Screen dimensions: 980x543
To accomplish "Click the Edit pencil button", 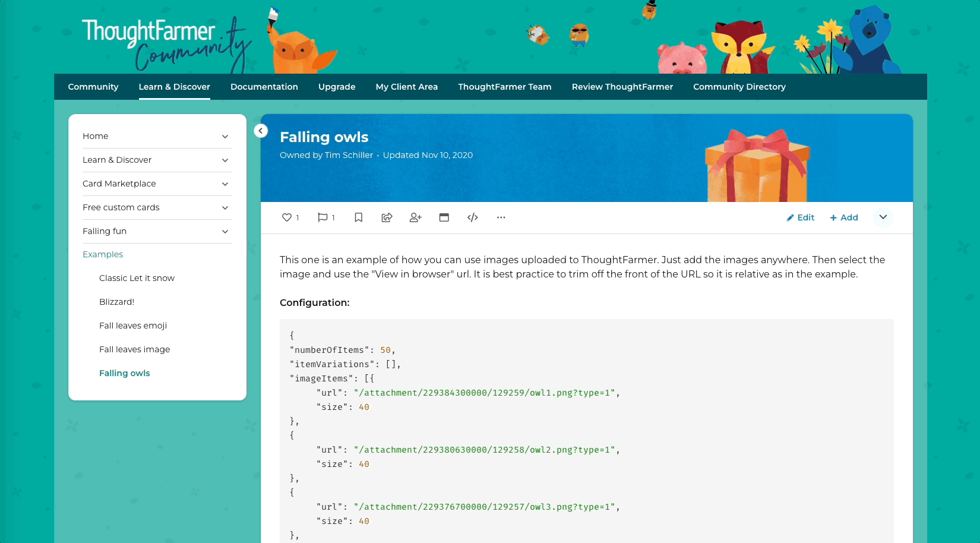I will [800, 217].
